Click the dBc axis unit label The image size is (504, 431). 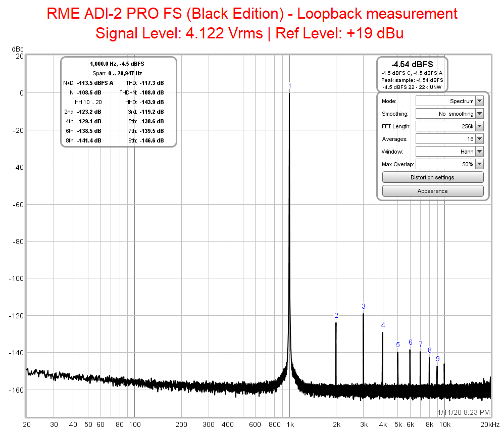(18, 49)
